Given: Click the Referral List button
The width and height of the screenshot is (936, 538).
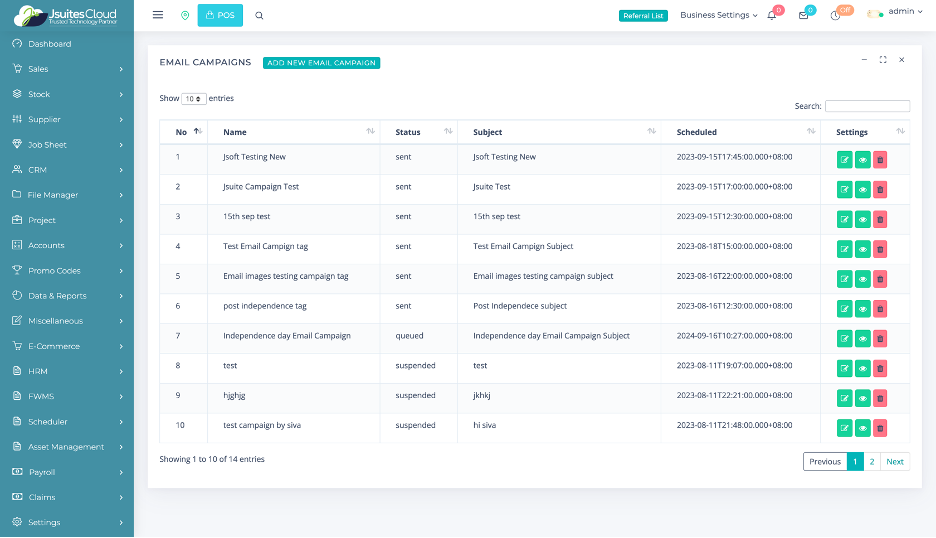Looking at the screenshot, I should [x=643, y=16].
